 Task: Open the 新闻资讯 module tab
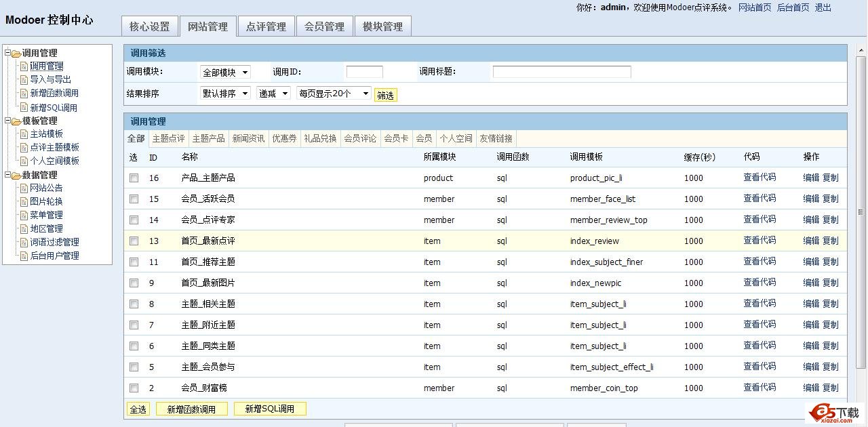click(248, 138)
